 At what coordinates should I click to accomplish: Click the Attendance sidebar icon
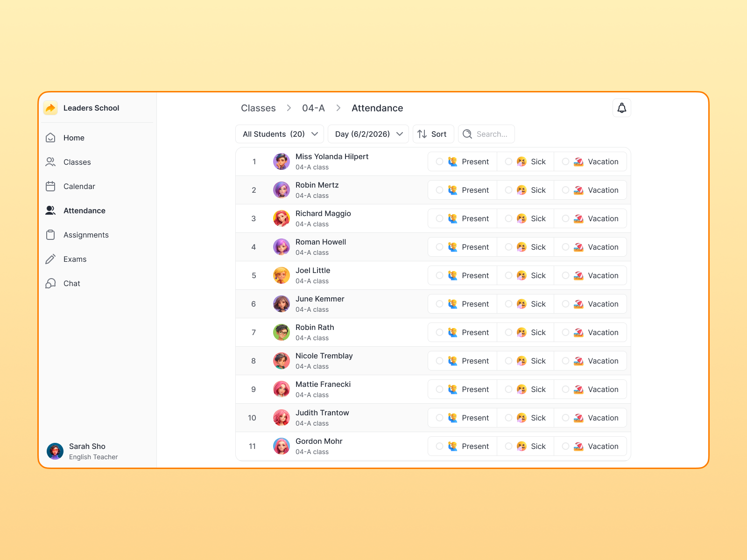tap(51, 210)
